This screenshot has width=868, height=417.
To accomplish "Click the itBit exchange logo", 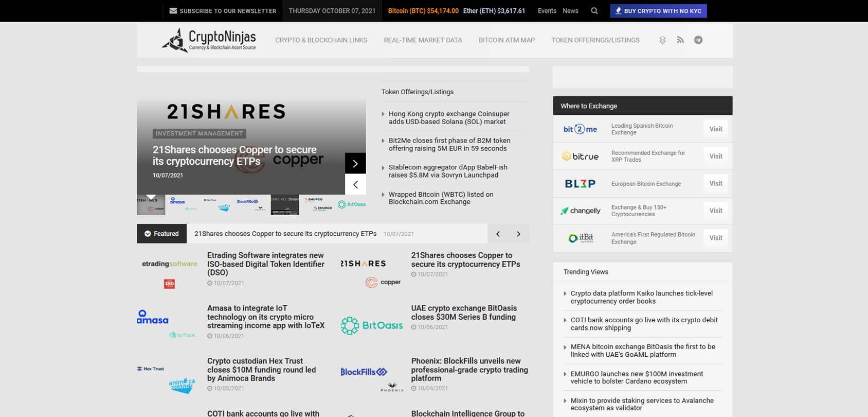I will [581, 238].
